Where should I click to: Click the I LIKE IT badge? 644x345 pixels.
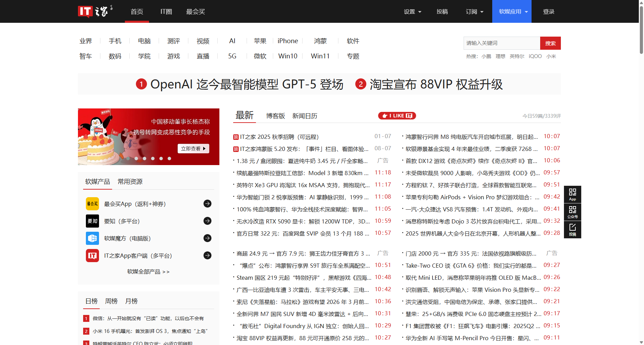point(397,116)
